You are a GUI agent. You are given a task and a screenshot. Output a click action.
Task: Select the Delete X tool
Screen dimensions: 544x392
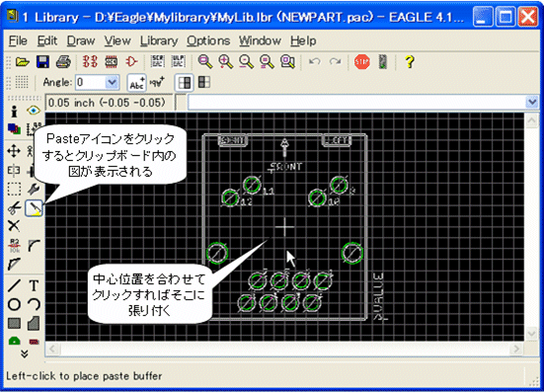14,226
